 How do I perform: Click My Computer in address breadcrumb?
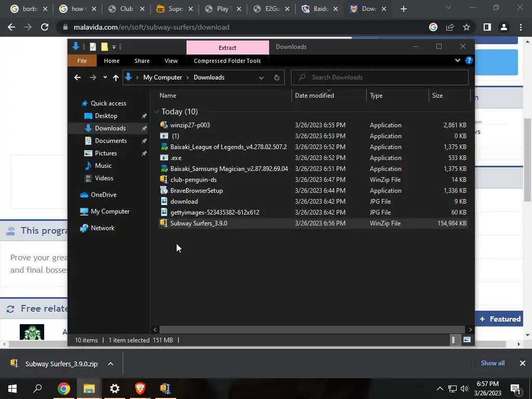click(x=163, y=77)
